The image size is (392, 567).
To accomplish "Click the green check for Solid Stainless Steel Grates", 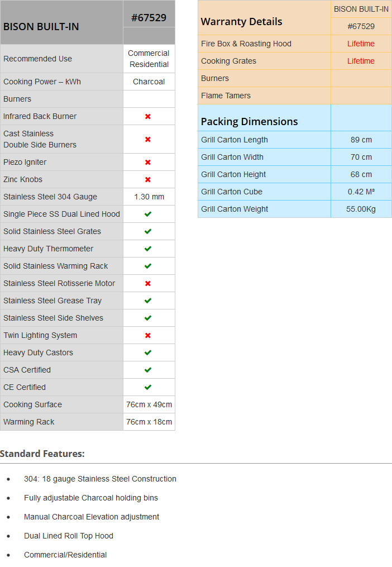I will [x=147, y=231].
